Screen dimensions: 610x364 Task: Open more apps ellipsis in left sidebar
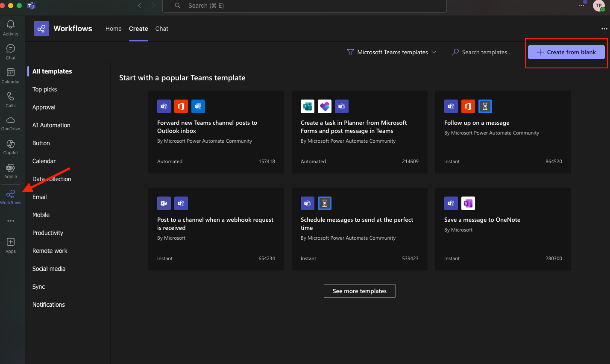click(x=11, y=221)
